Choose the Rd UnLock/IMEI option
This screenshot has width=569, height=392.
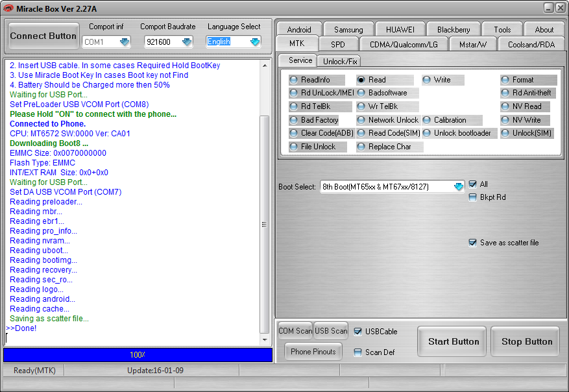click(x=322, y=93)
